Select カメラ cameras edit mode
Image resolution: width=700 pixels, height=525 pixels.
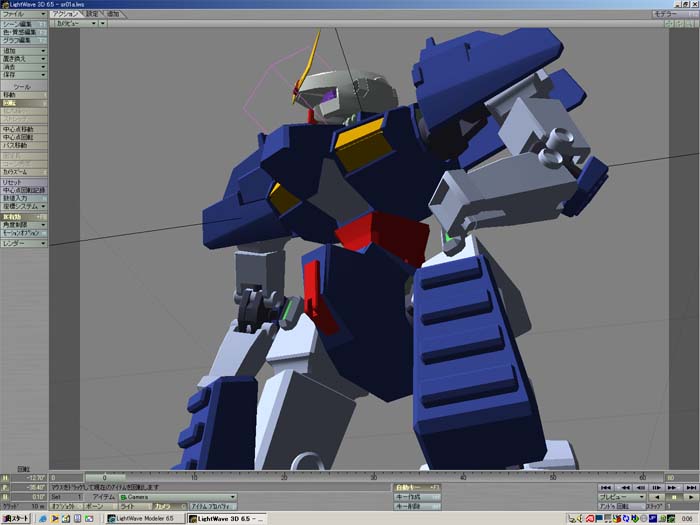[x=169, y=506]
